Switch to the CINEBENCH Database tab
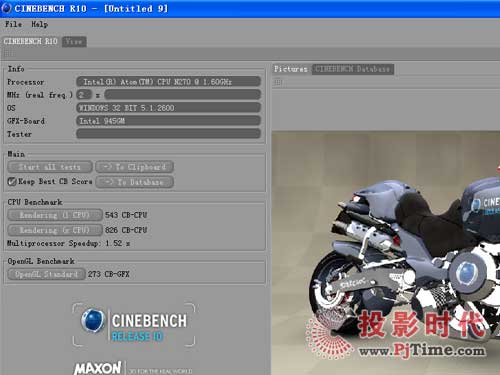The height and width of the screenshot is (375, 500). click(x=353, y=69)
